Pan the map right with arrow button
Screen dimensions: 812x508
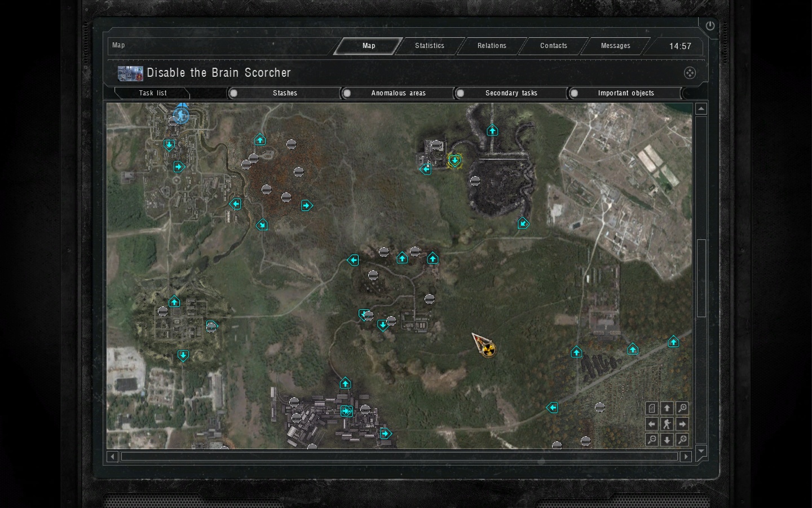(x=682, y=424)
